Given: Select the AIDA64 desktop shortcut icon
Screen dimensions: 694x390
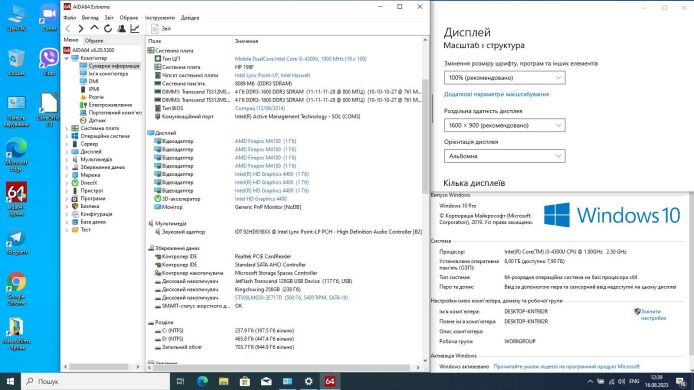Looking at the screenshot, I should [x=16, y=199].
